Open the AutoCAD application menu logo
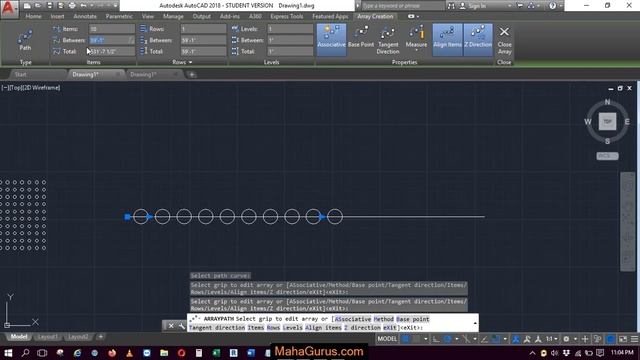Screen dimensions: 640x360 (x=9, y=9)
